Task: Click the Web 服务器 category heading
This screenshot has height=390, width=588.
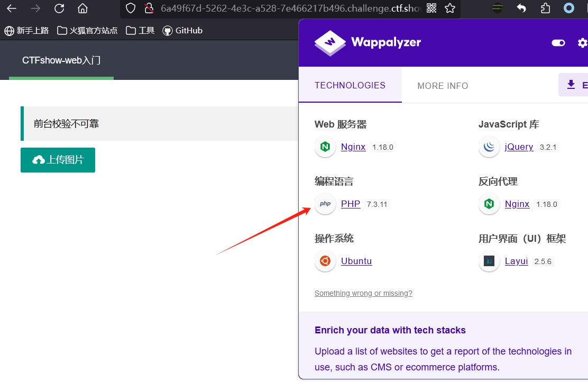Action: click(341, 124)
